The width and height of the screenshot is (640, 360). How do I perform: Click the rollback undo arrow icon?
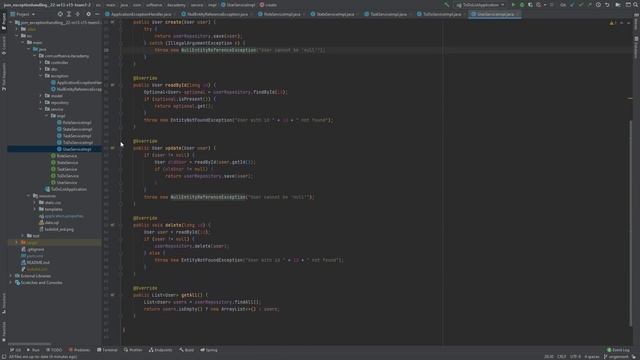[x=607, y=5]
